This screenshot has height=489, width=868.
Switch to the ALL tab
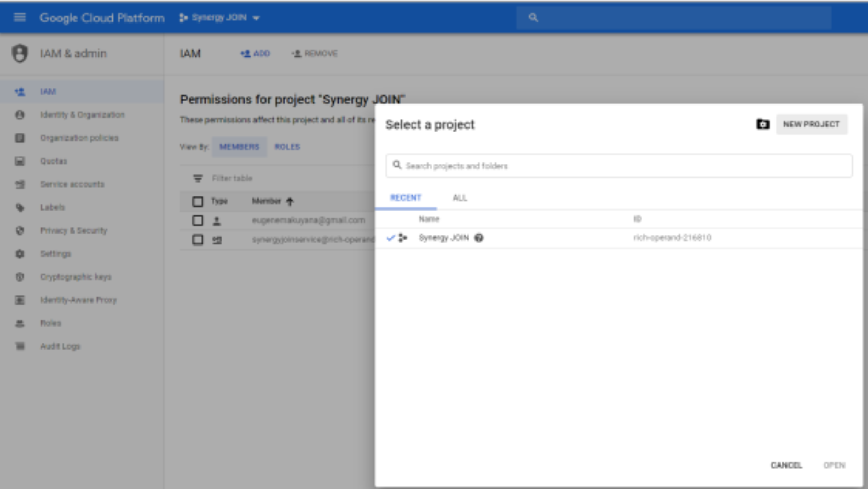coord(459,198)
